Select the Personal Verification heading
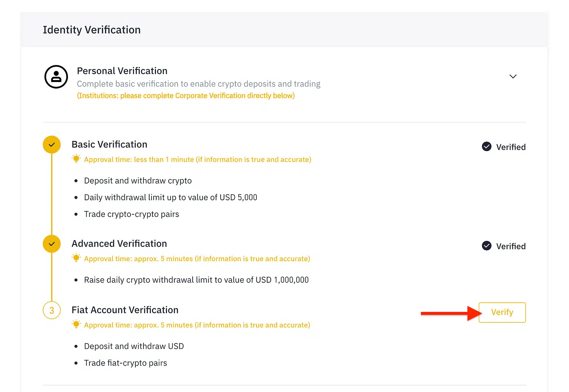The image size is (569, 392). (x=122, y=71)
